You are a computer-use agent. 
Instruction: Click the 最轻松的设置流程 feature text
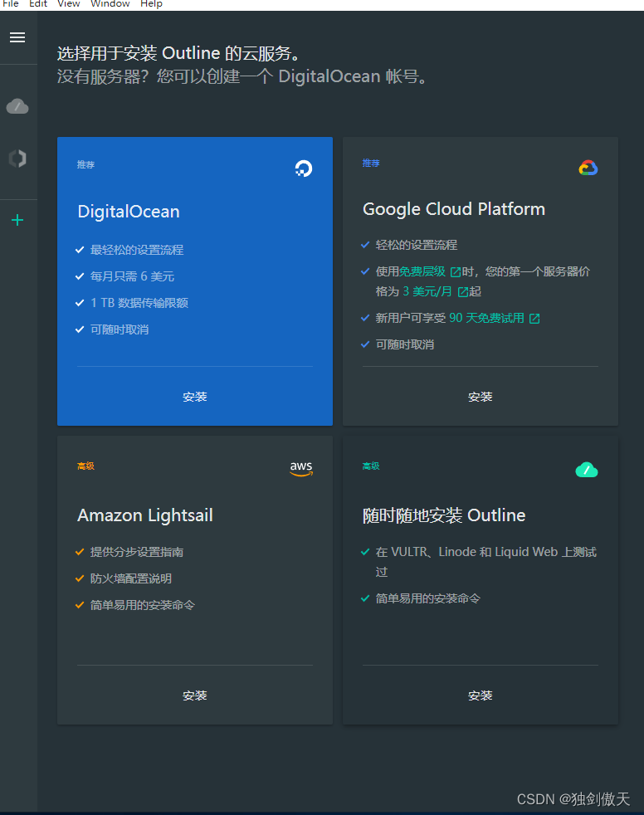point(137,250)
